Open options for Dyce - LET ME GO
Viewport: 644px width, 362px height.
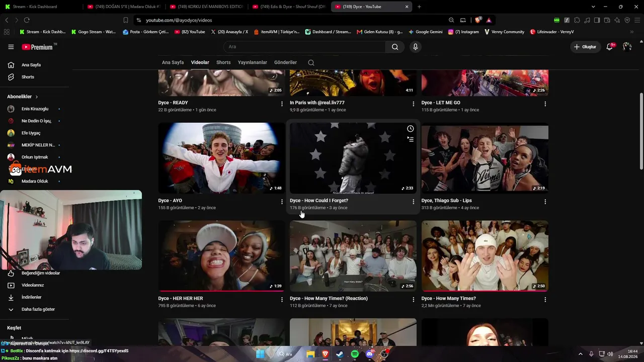545,104
